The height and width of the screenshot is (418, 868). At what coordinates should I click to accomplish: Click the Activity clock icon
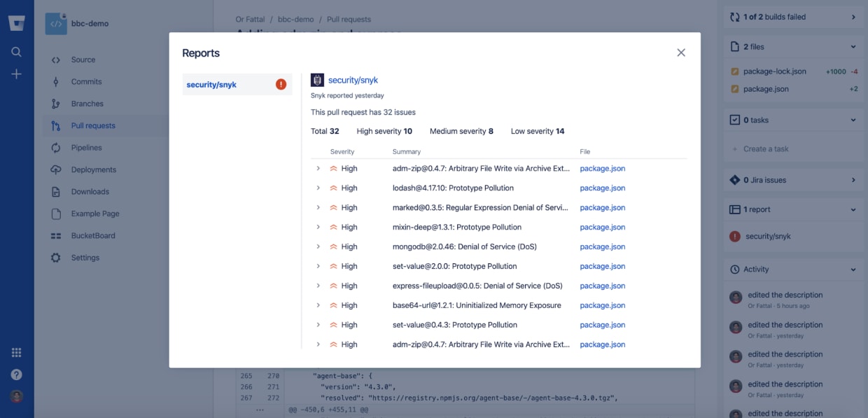[x=735, y=270]
